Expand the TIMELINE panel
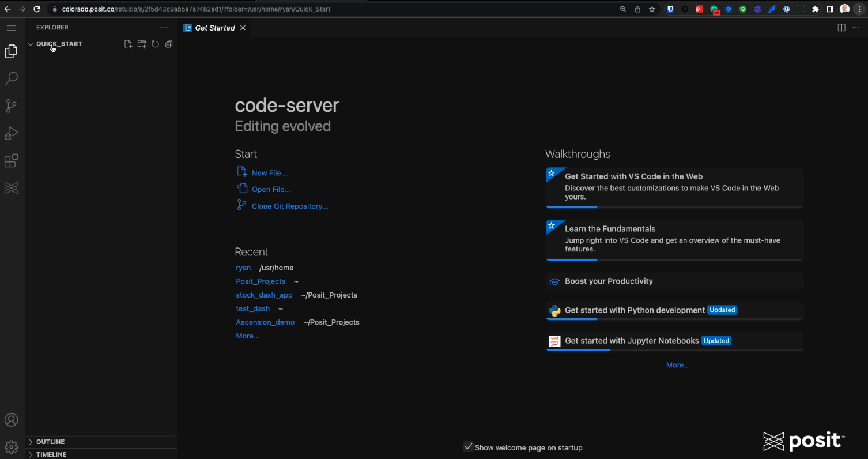This screenshot has width=868, height=459. click(x=51, y=454)
